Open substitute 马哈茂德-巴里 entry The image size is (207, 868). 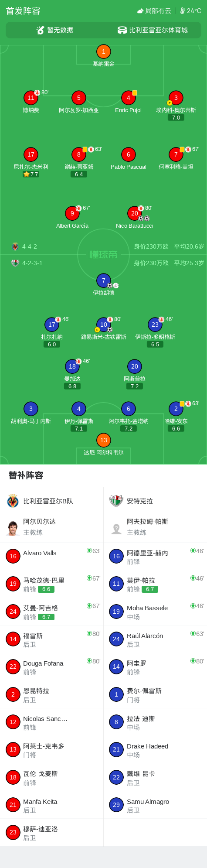click(52, 584)
